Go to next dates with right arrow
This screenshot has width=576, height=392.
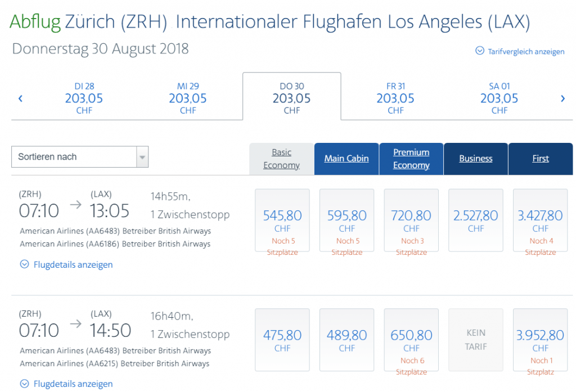(562, 99)
